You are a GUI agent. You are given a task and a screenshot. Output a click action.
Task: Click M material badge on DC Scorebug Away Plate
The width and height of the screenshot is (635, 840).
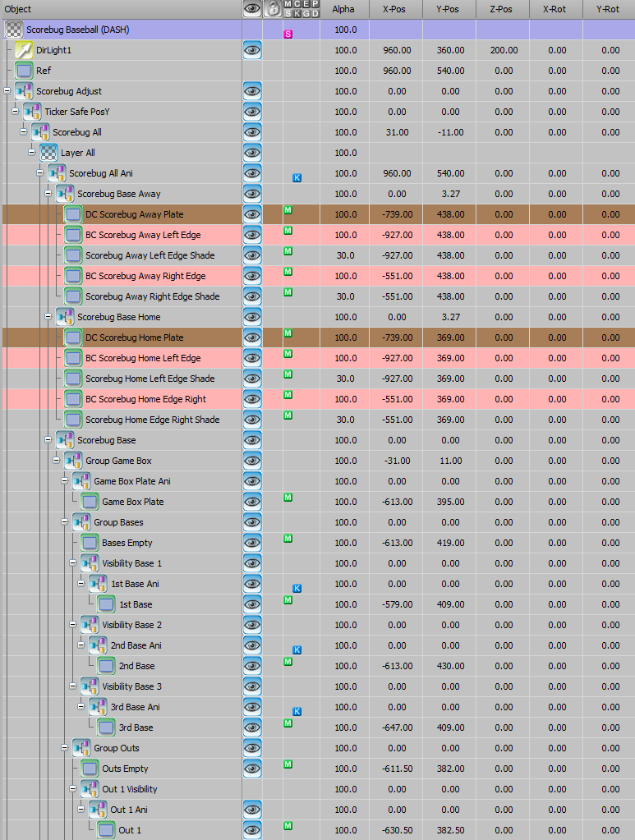coord(288,210)
